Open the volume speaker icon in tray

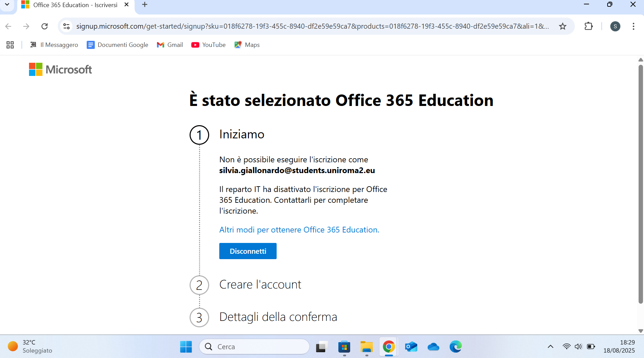[579, 347]
